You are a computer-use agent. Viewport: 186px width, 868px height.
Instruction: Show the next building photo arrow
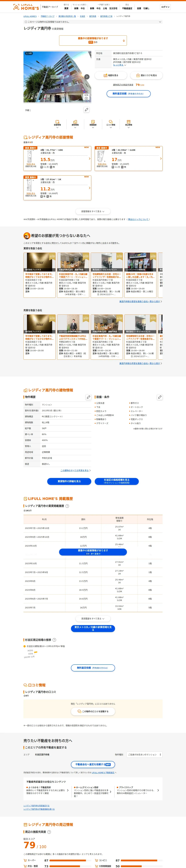(87, 77)
